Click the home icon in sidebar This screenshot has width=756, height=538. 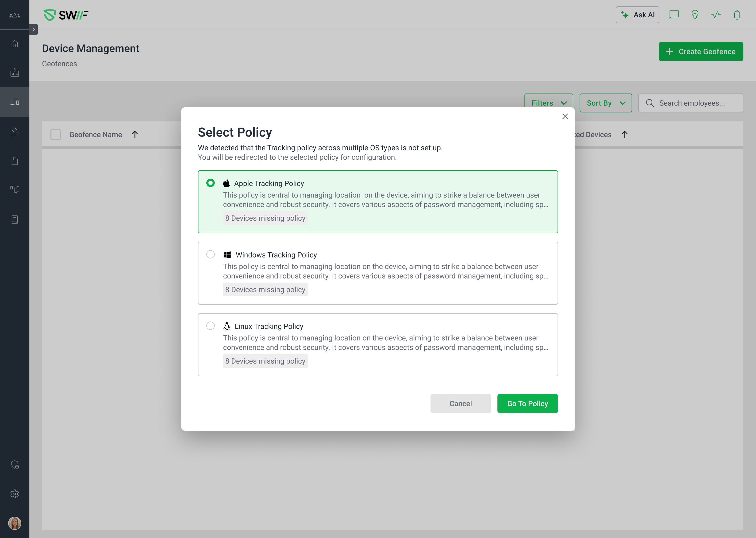click(14, 44)
